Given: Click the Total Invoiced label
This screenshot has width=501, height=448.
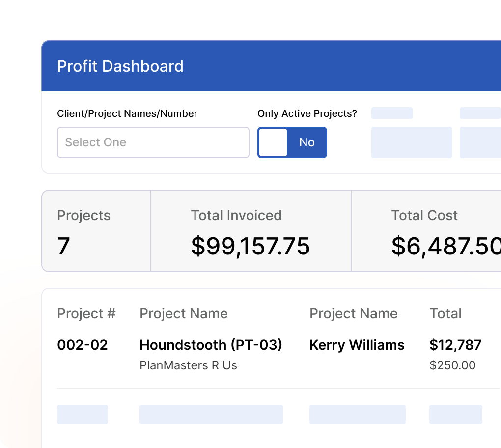Looking at the screenshot, I should [236, 215].
